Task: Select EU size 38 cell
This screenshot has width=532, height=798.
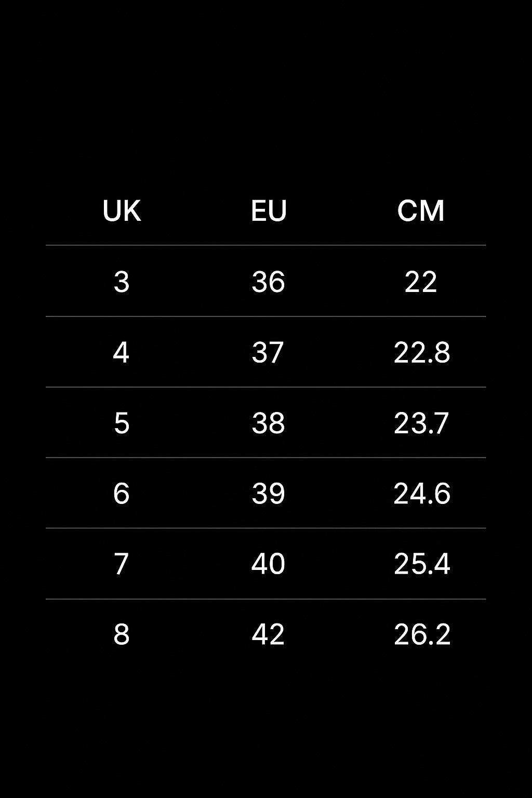Action: click(x=268, y=423)
